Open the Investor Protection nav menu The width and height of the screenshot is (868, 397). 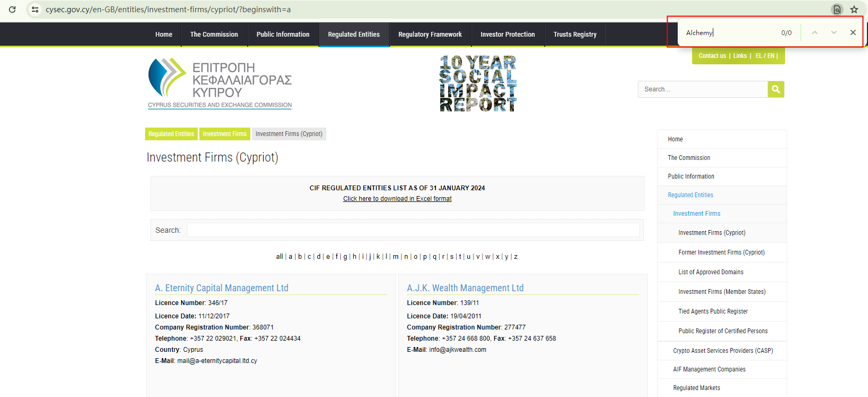point(507,35)
